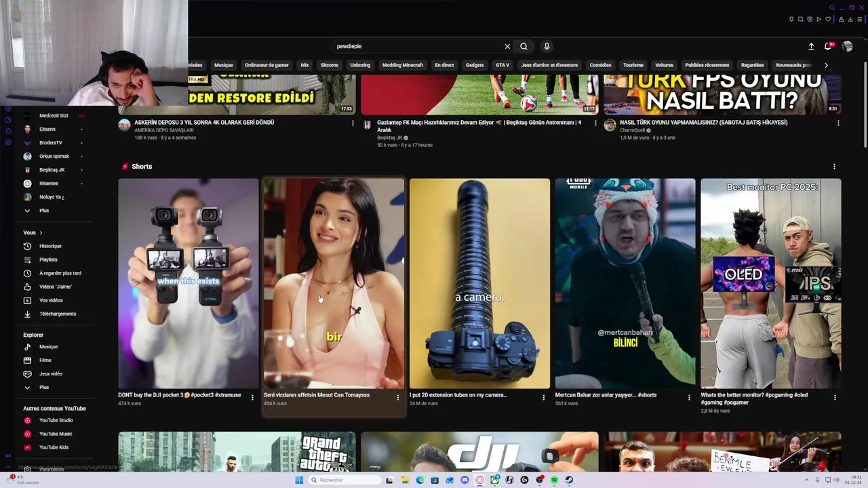This screenshot has width=868, height=488.
Task: Open the Beşiktaş JK subscription
Action: click(x=52, y=170)
